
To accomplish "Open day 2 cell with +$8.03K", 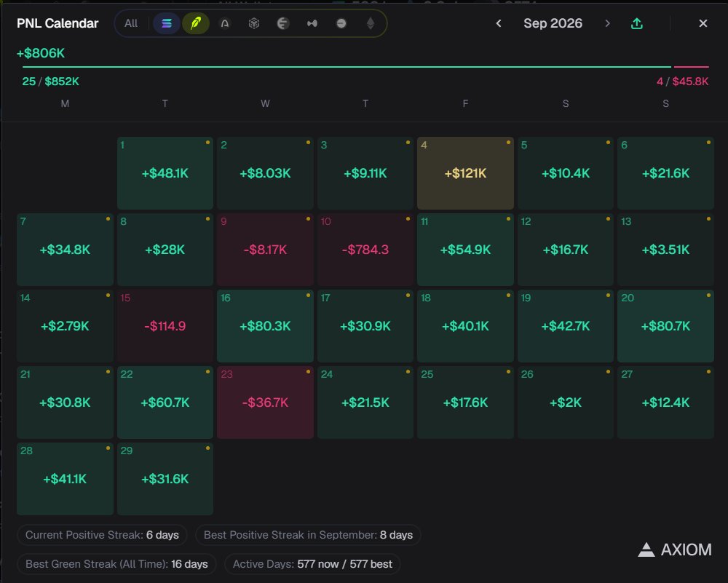I will click(x=265, y=173).
